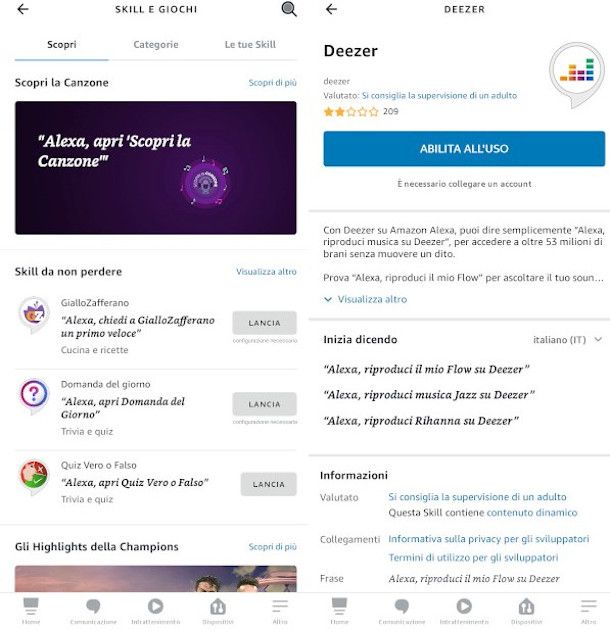Open the GialloZafferano skill icon

tap(34, 315)
